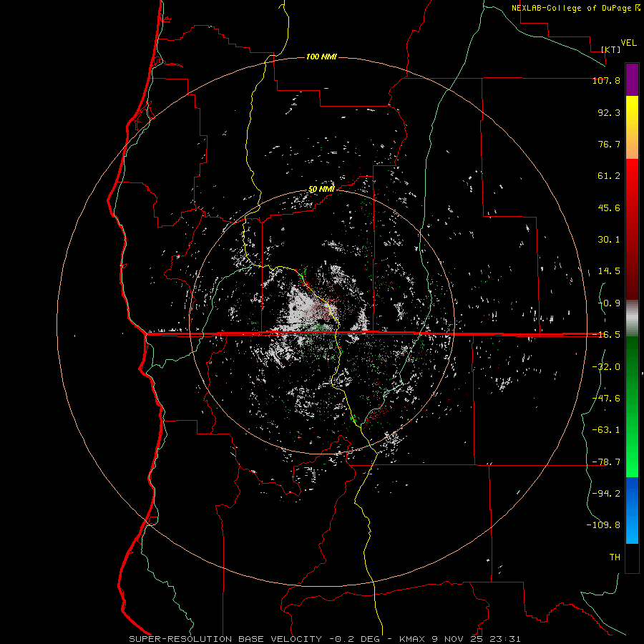
Task: Click the gray near-zero color bar segment
Action: pos(632,318)
